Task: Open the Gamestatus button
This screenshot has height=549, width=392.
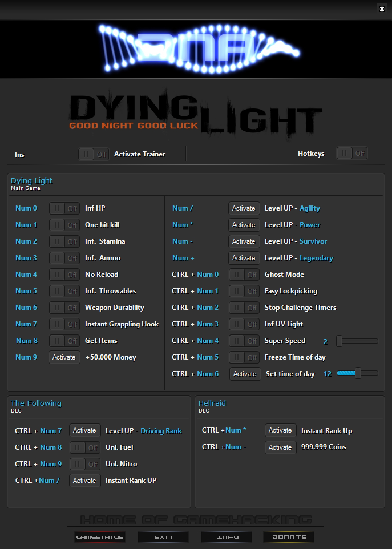Action: point(100,537)
